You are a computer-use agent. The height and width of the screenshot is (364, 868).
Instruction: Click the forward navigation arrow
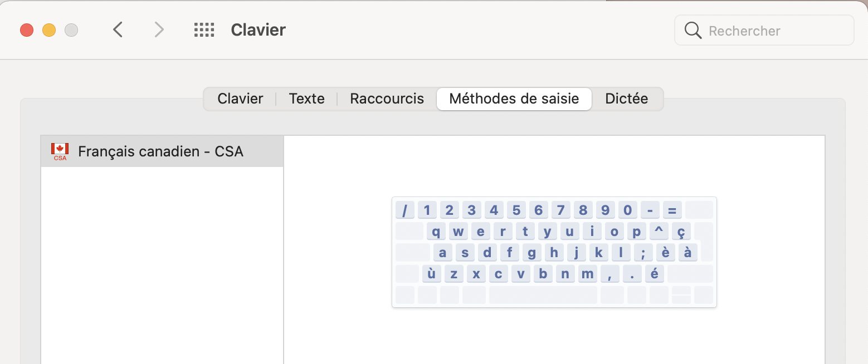[159, 29]
